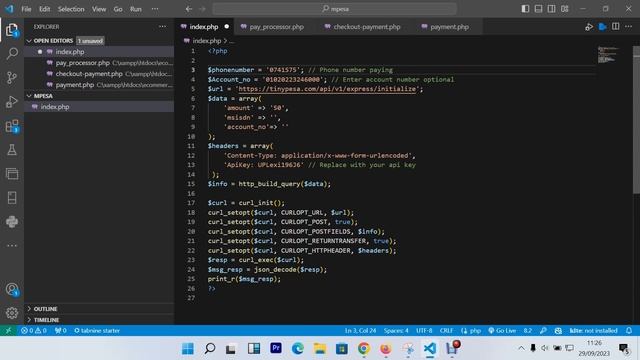Image resolution: width=640 pixels, height=360 pixels.
Task: Open the Search view in activity bar
Action: pyautogui.click(x=12, y=53)
